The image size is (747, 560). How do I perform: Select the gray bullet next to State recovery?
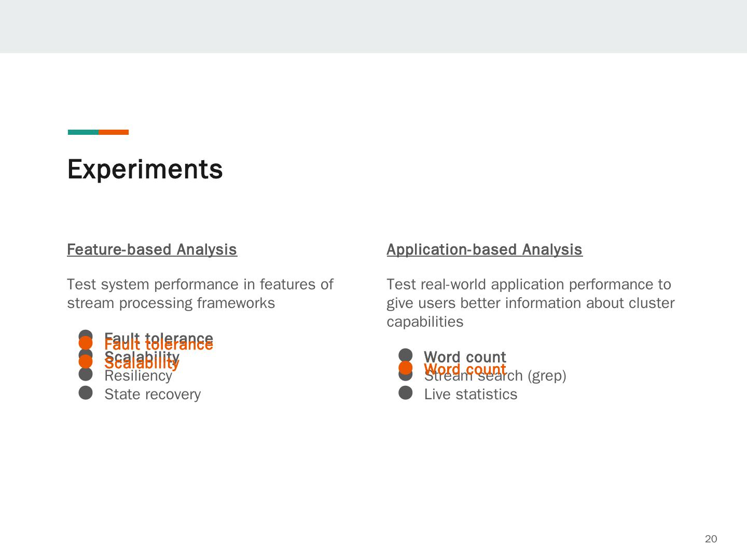coord(86,394)
